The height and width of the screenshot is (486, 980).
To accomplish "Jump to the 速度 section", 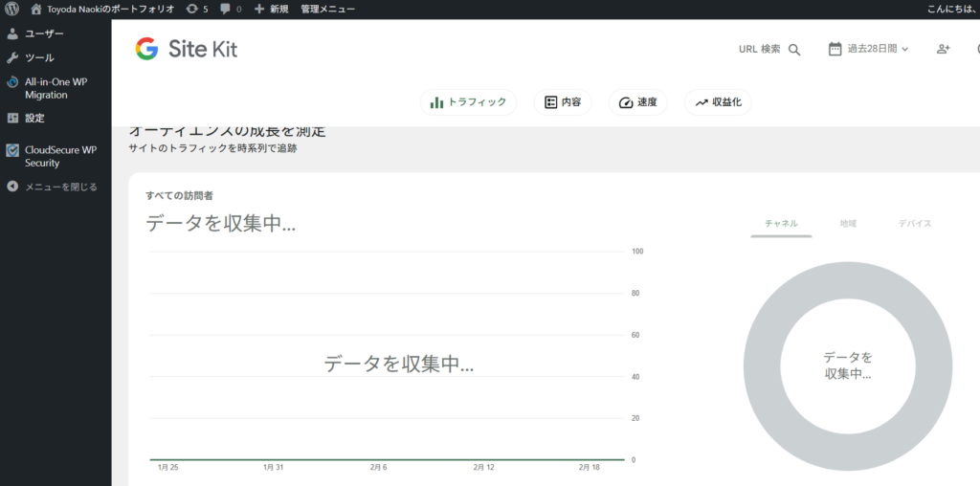I will pyautogui.click(x=637, y=102).
